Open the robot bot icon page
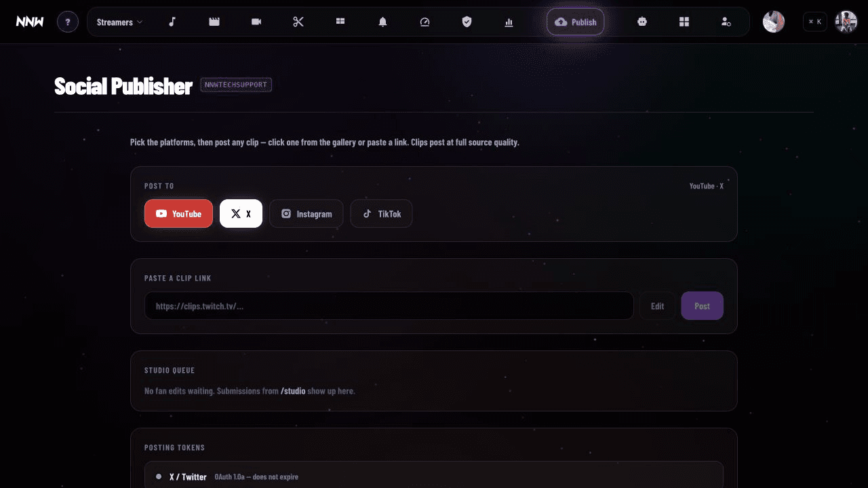 point(642,22)
